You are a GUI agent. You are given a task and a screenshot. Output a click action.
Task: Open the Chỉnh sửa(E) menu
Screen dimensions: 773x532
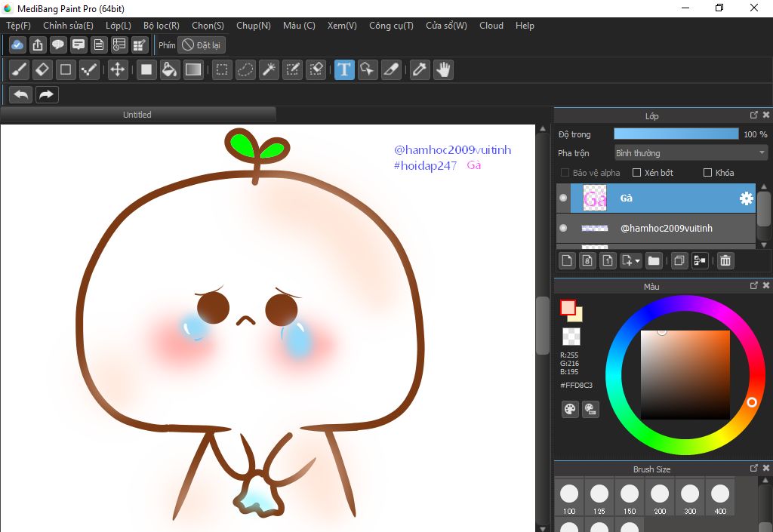pos(68,26)
